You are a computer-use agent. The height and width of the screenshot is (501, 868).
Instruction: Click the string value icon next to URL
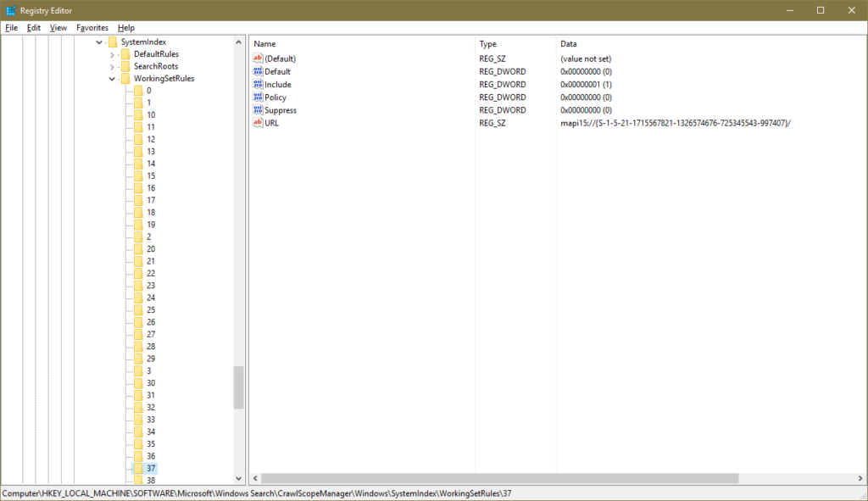(x=257, y=123)
